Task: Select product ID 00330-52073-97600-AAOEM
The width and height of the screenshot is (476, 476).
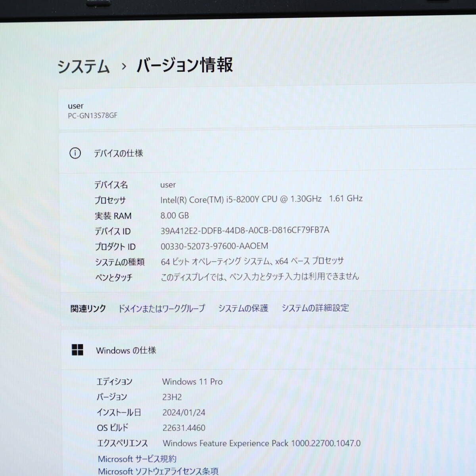Action: [214, 246]
